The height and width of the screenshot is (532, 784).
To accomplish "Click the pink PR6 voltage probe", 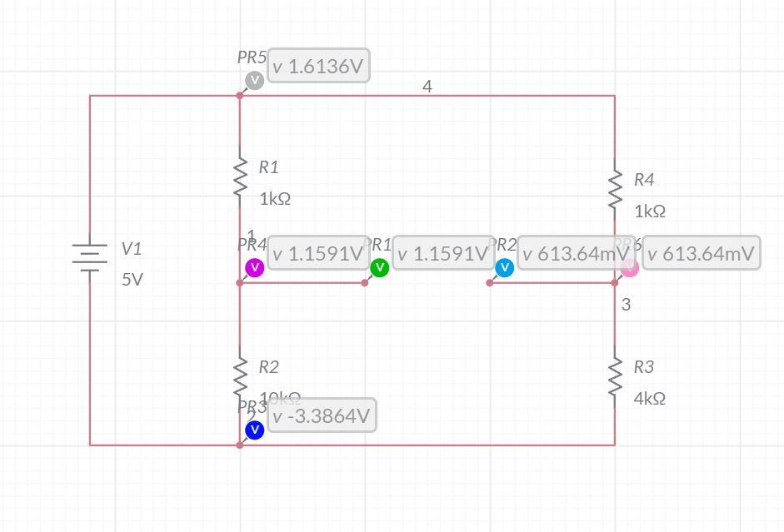I will (631, 267).
